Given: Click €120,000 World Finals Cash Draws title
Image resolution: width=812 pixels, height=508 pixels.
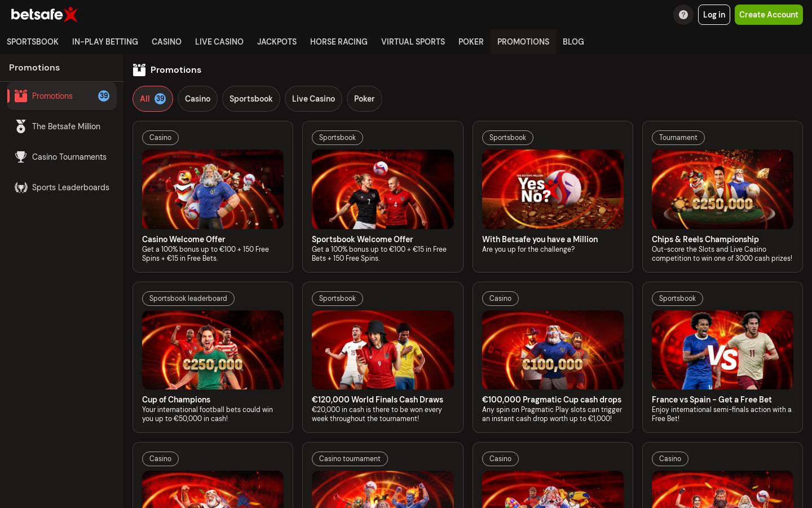Looking at the screenshot, I should tap(377, 400).
